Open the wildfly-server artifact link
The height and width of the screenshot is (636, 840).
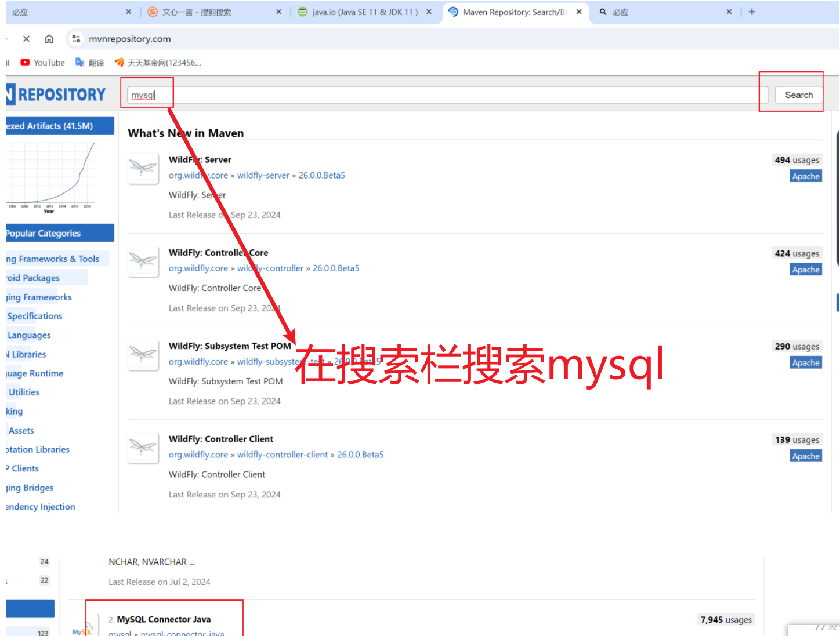(x=263, y=176)
